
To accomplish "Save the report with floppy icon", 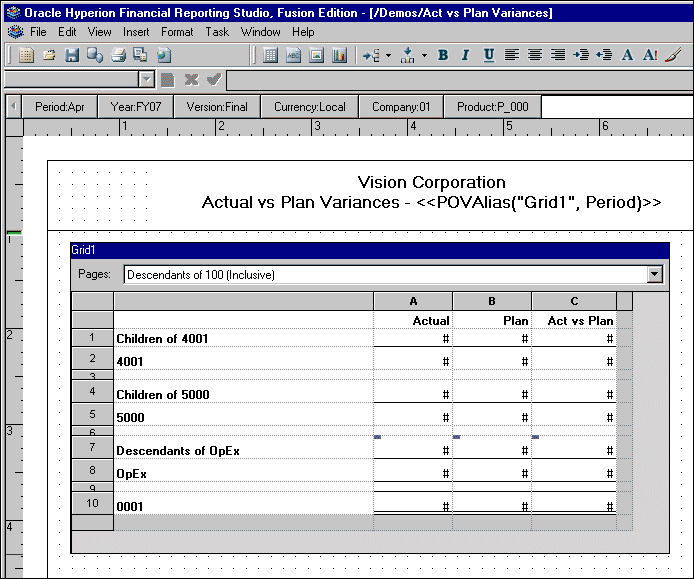I will (72, 55).
